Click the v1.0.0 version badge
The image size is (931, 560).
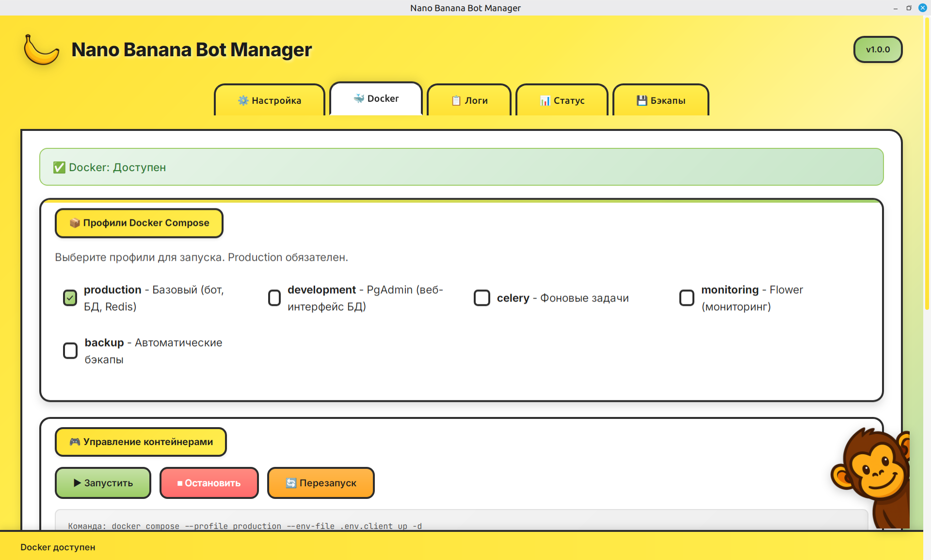coord(878,49)
